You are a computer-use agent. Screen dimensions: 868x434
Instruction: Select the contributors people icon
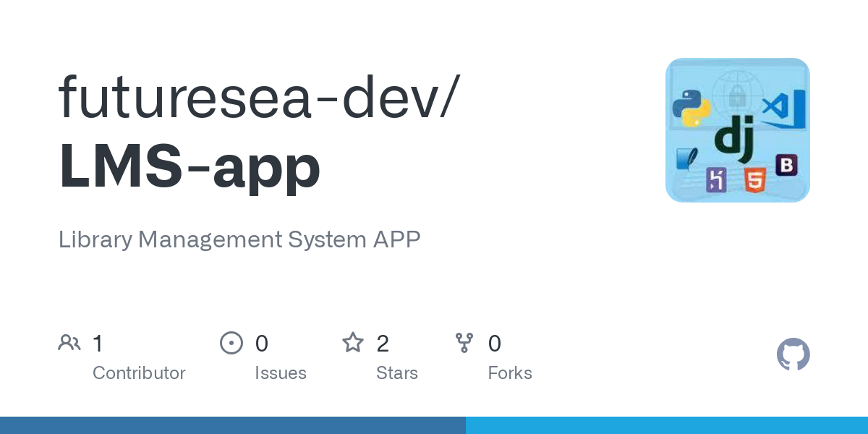click(x=69, y=342)
